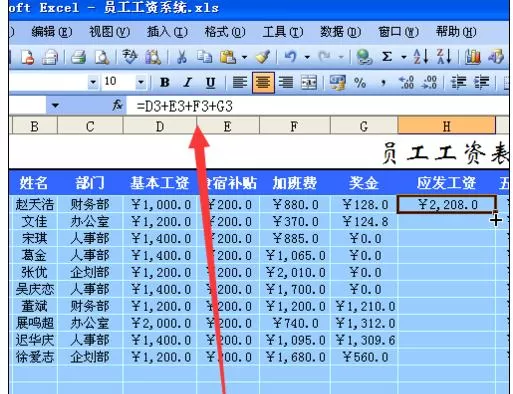Select cell with ¥2,208.0
The height and width of the screenshot is (394, 513).
(447, 204)
